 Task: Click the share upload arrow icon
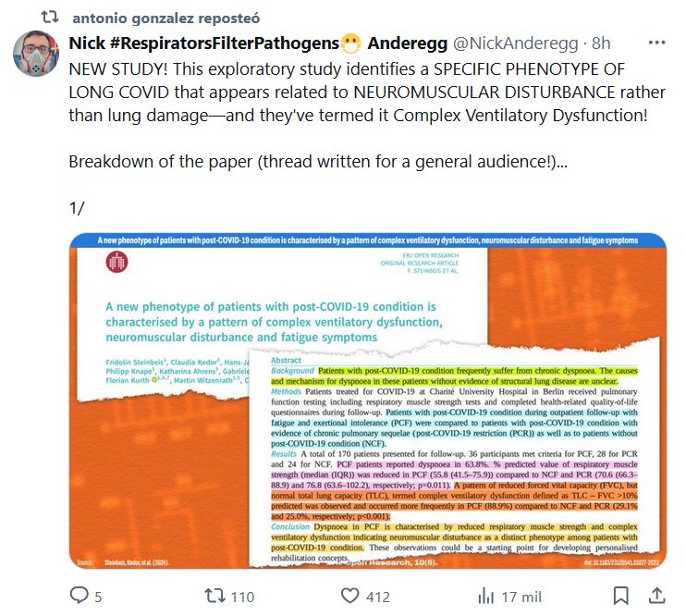pyautogui.click(x=656, y=596)
